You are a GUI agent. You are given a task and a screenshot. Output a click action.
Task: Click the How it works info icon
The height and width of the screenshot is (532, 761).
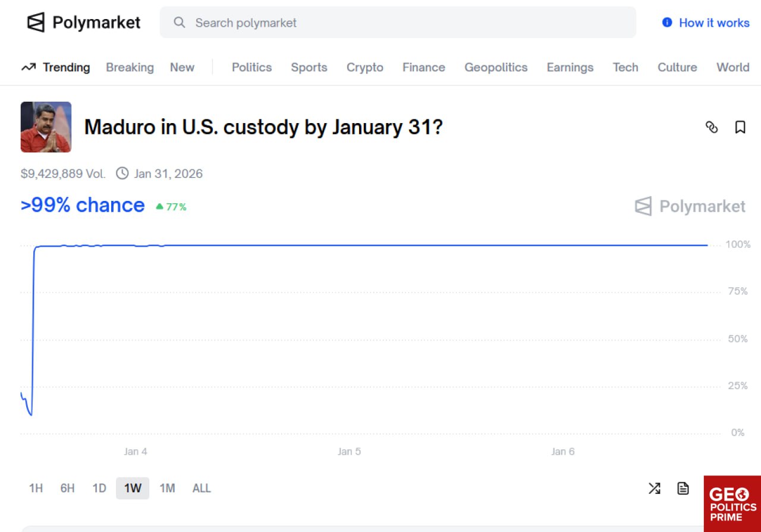[x=667, y=23]
